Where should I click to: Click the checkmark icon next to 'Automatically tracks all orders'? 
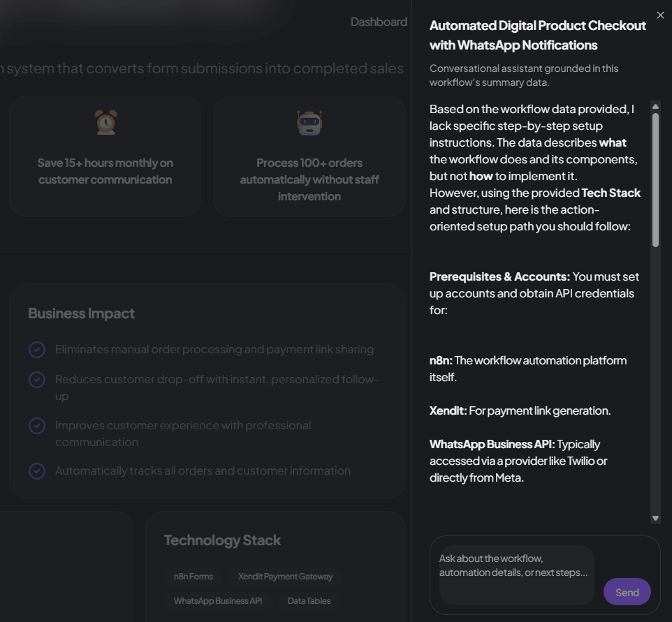37,471
